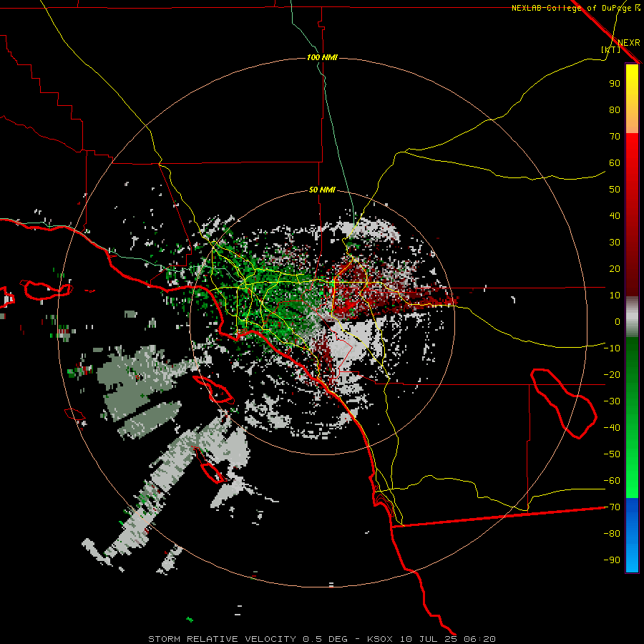Click the "NEXR" label near the color scale
Screen dimensions: 644x644
[628, 43]
